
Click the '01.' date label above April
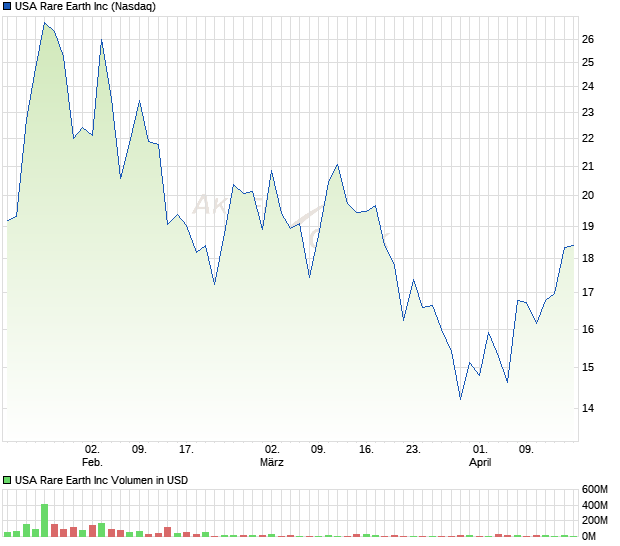(480, 450)
